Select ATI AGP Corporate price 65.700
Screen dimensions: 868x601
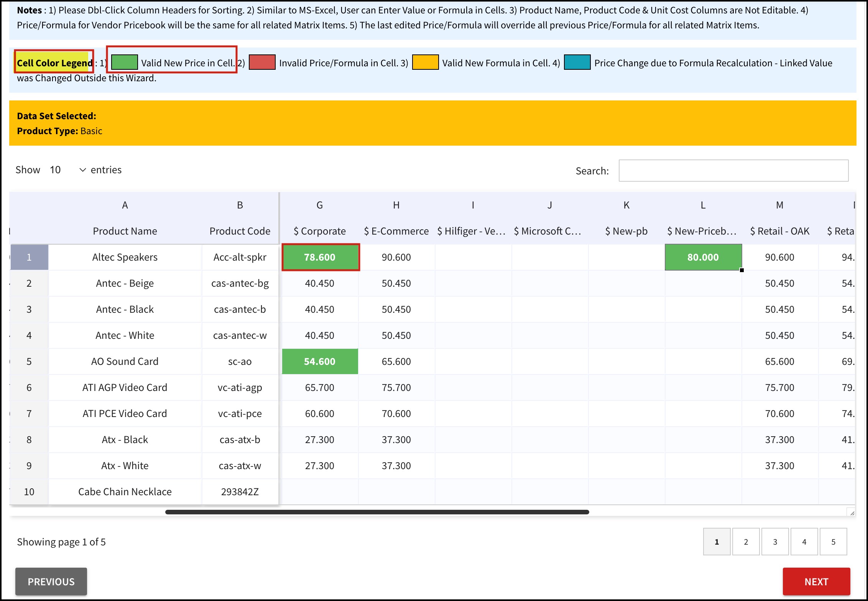click(320, 388)
